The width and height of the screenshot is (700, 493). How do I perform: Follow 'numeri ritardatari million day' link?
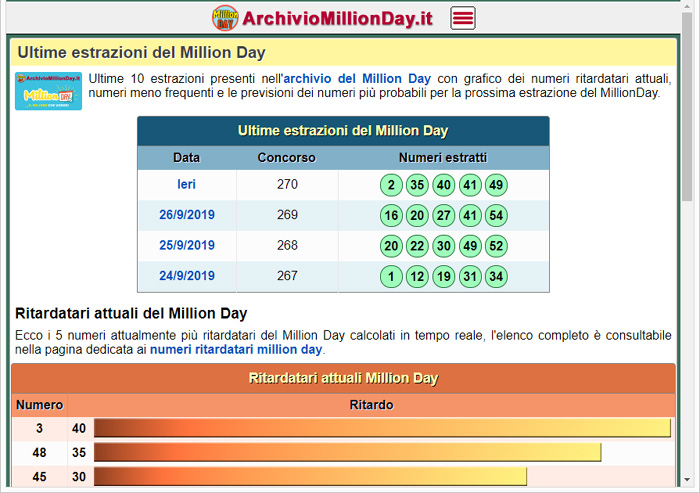[236, 350]
